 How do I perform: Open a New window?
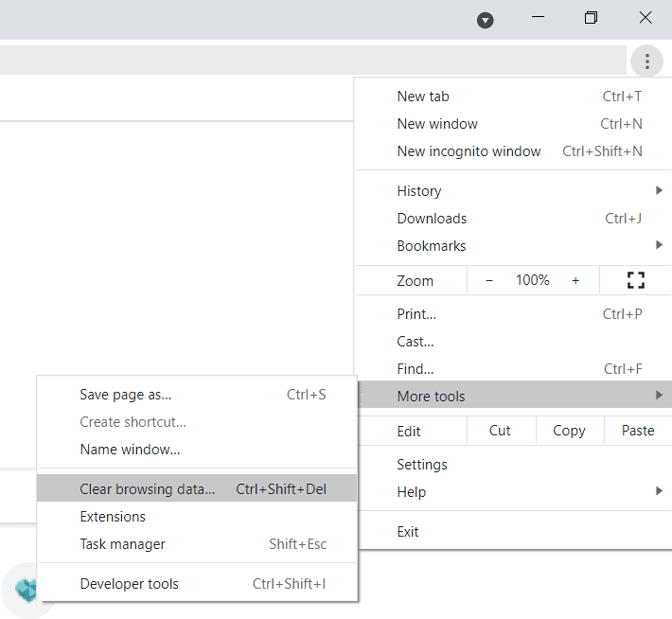pos(513,124)
